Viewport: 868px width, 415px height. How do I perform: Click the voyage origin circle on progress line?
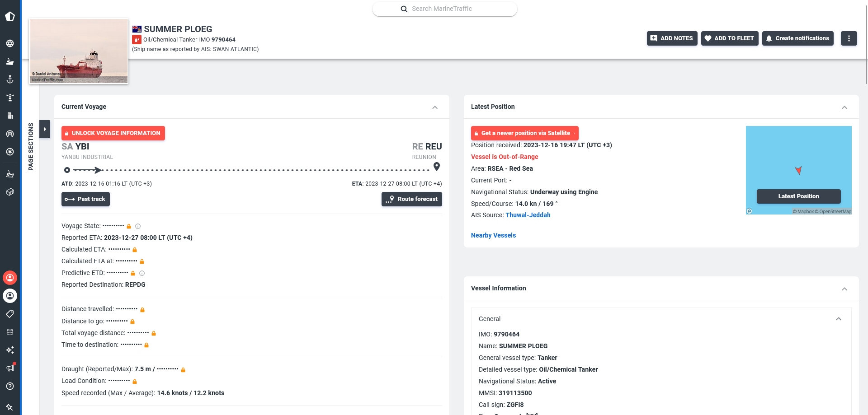click(x=67, y=170)
